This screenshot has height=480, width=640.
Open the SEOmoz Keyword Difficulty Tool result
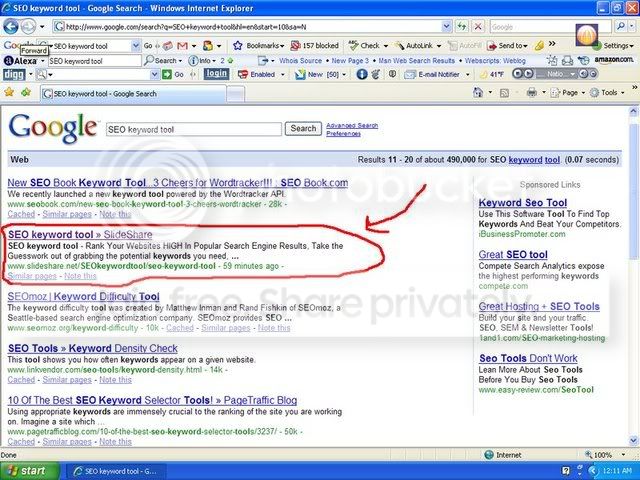click(83, 296)
